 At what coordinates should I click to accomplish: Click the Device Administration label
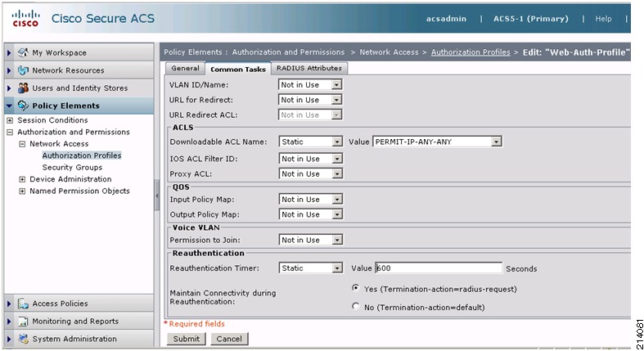[70, 179]
